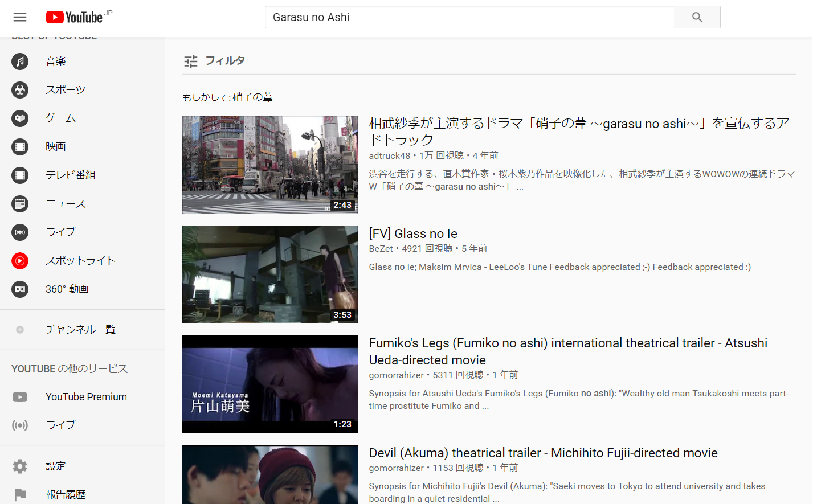Open Fumiko's Legs international theatrical trailer title
This screenshot has width=813, height=504.
click(x=568, y=351)
